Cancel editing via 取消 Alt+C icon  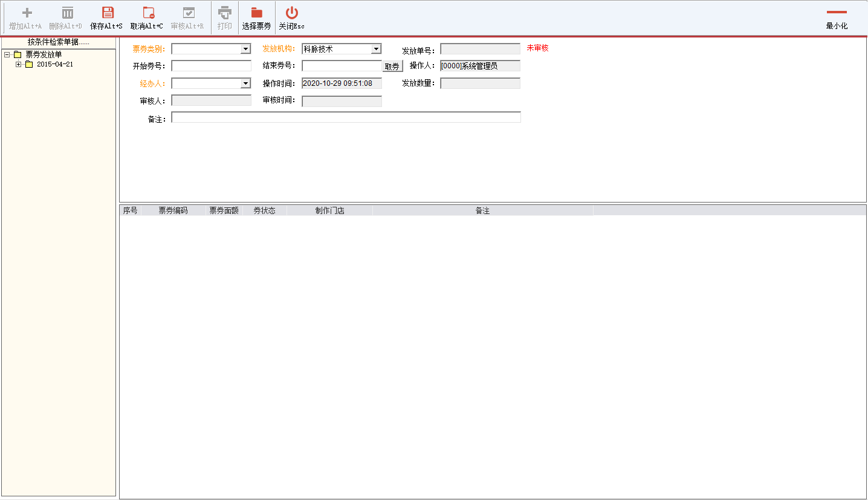[148, 13]
